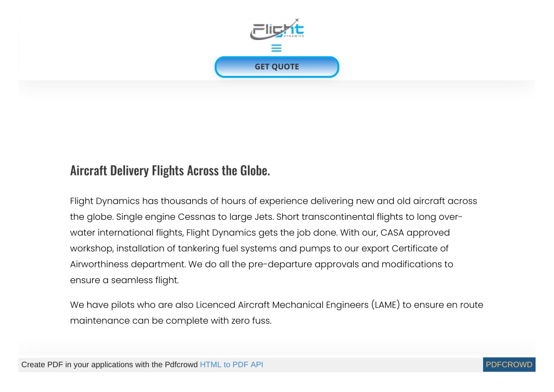Click the word Globe in the heading
The image size is (554, 392).
click(253, 170)
